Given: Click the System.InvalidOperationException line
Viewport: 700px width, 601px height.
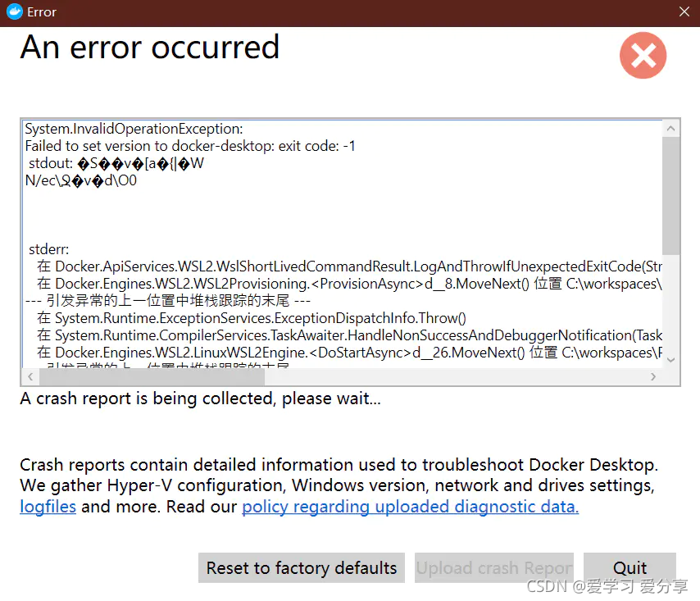Looking at the screenshot, I should coord(134,129).
